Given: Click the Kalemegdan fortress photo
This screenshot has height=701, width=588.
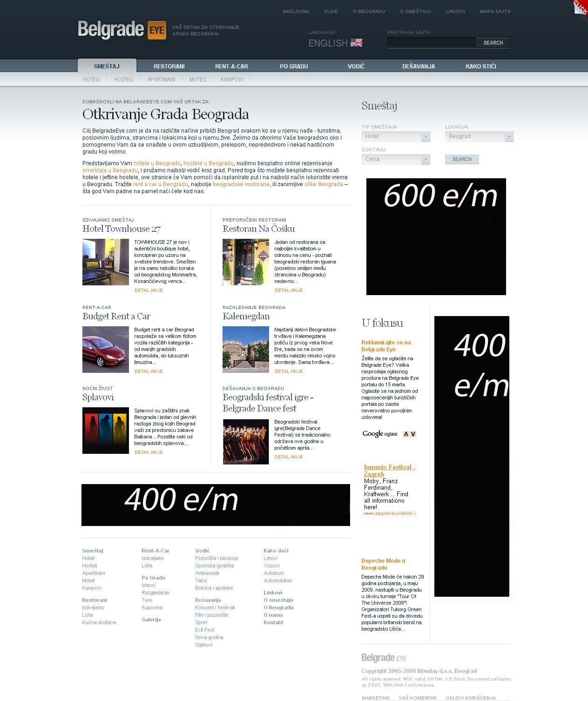Looking at the screenshot, I should 245,349.
